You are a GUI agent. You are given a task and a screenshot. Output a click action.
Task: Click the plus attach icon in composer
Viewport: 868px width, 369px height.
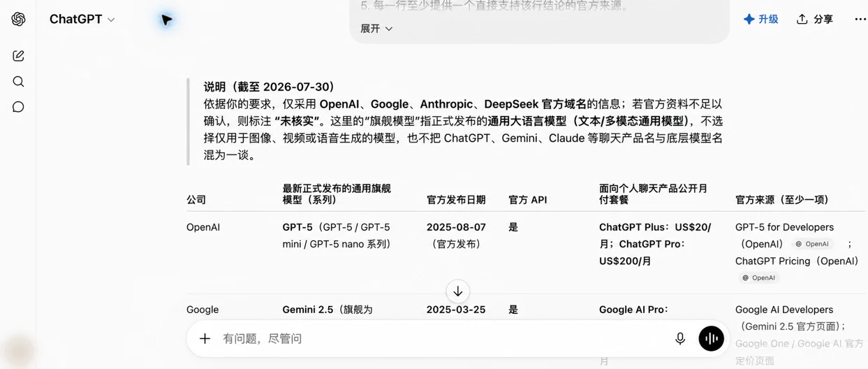(x=205, y=338)
